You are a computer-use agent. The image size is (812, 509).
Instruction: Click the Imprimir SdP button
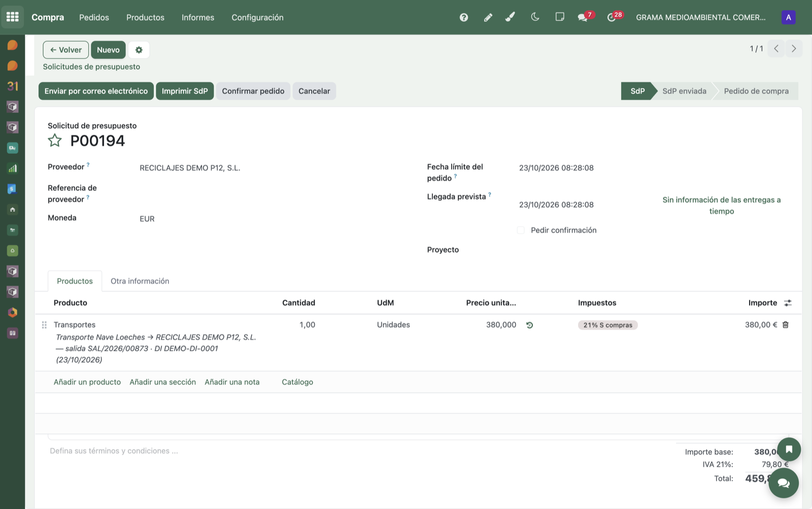(185, 91)
